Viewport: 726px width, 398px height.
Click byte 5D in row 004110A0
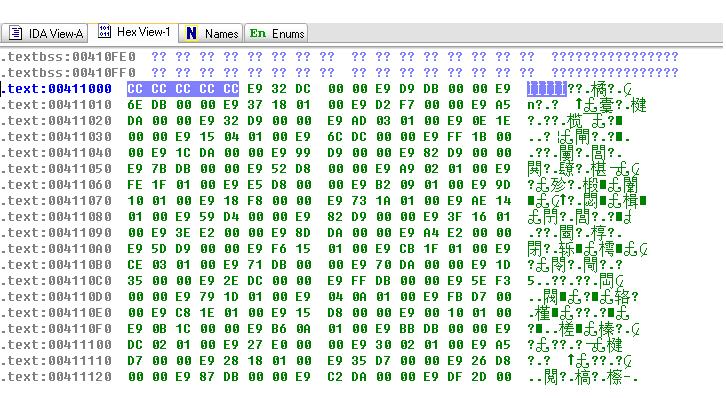click(x=159, y=249)
